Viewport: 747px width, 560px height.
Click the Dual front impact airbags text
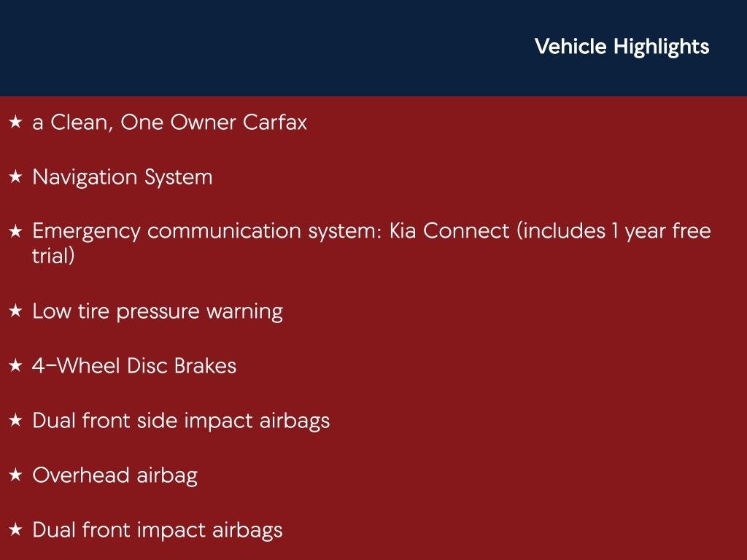(x=157, y=530)
